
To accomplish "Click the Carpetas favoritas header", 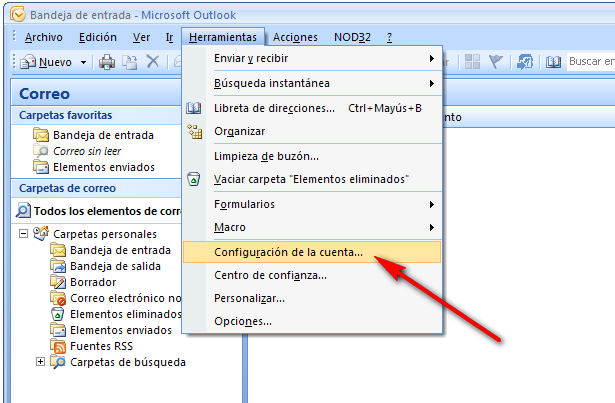I will (x=96, y=115).
